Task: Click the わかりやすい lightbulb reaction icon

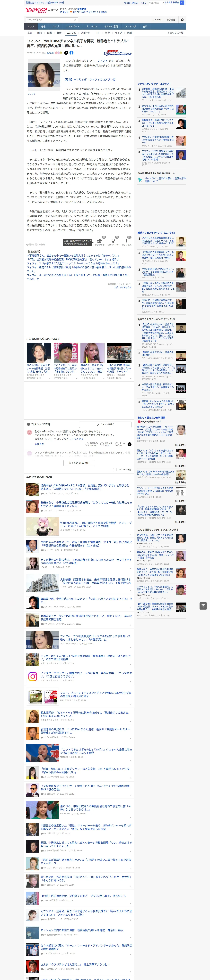Action: (113, 240)
